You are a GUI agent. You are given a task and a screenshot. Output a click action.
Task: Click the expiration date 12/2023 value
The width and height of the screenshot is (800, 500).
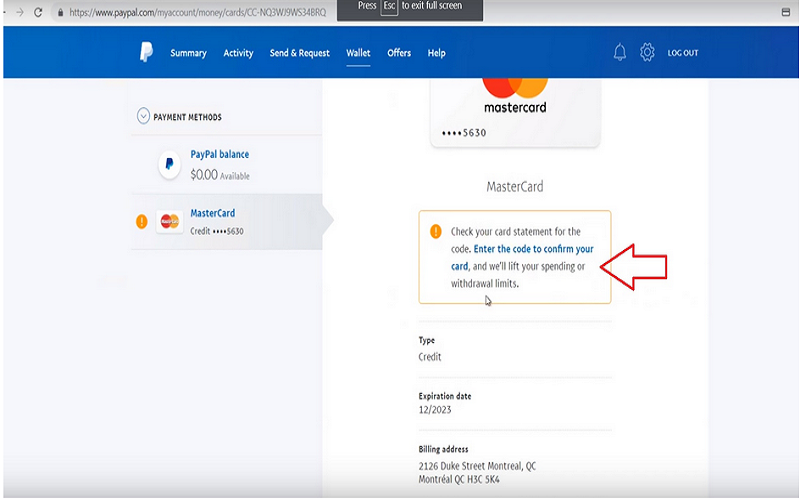tap(435, 410)
